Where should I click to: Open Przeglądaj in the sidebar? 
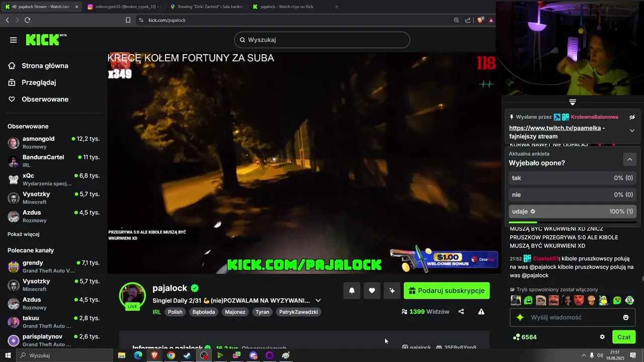pos(39,82)
